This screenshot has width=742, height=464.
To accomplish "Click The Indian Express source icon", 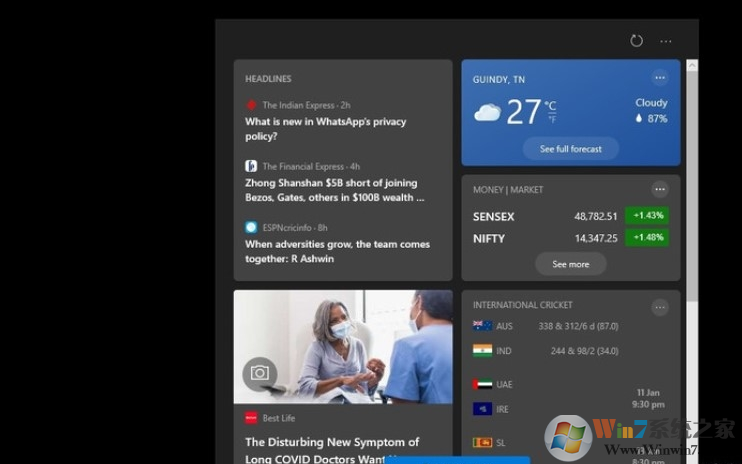I will tap(252, 105).
